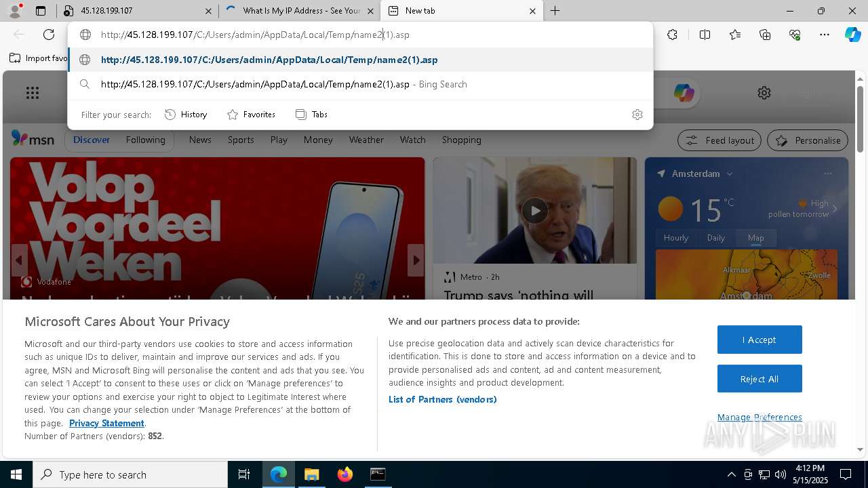868x488 pixels.
Task: Close the New tab tab
Action: (x=532, y=11)
